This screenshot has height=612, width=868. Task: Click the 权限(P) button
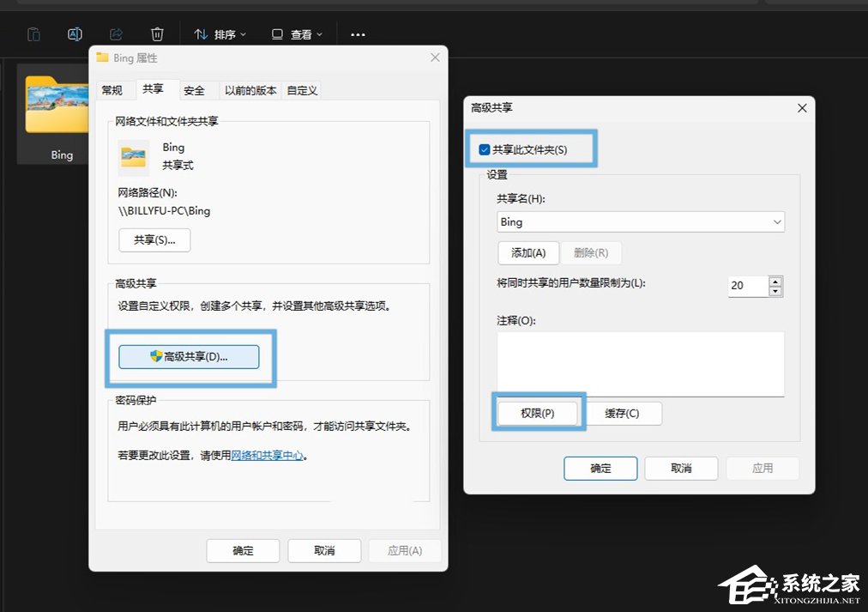(538, 413)
